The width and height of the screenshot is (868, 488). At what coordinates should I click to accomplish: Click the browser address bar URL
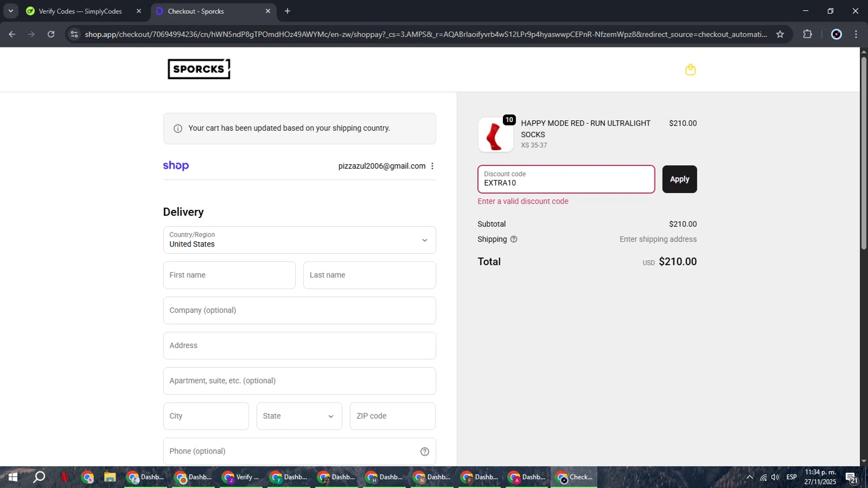click(x=426, y=34)
